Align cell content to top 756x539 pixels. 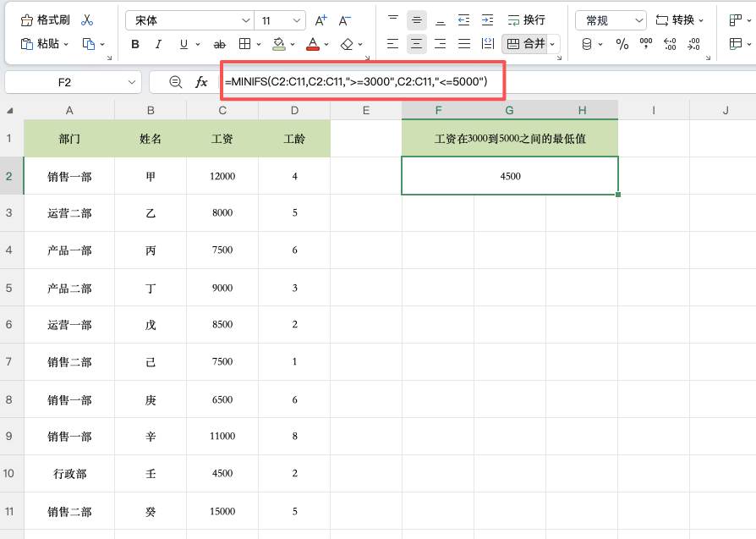(393, 19)
